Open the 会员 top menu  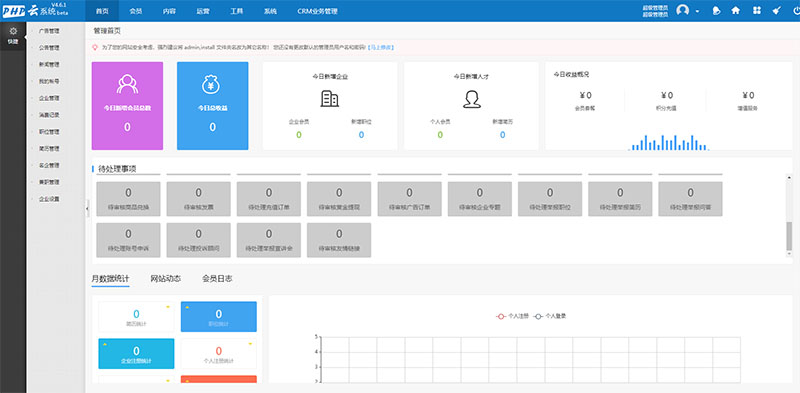[x=136, y=11]
